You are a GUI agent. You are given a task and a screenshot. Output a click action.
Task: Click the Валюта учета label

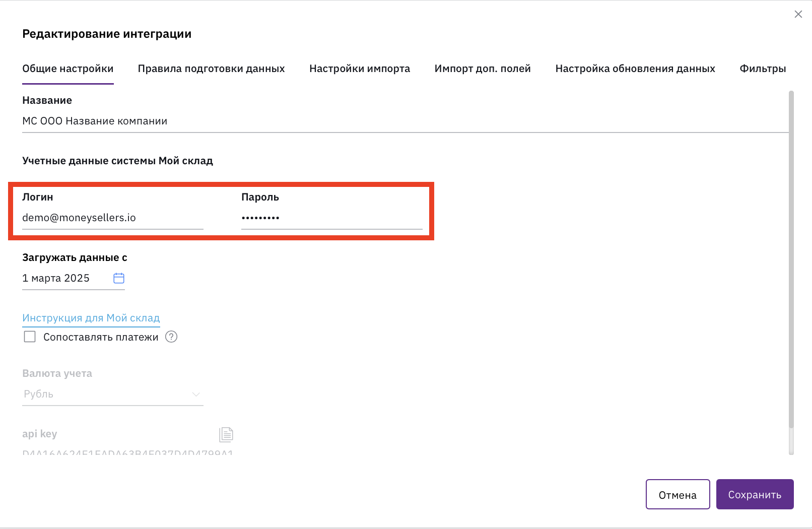tap(57, 373)
